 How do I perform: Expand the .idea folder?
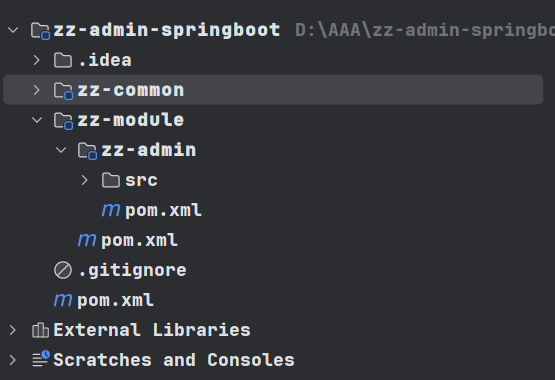[x=36, y=60]
